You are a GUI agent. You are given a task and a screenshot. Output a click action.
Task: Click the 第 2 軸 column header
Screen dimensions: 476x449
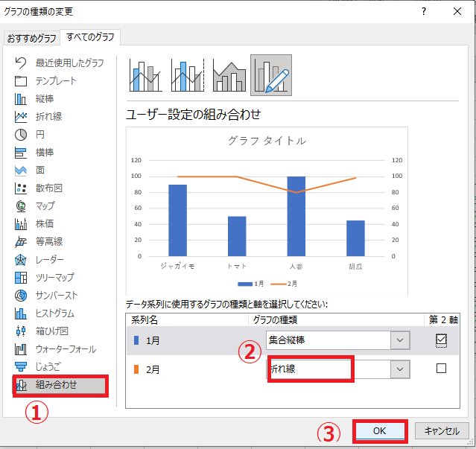point(443,319)
